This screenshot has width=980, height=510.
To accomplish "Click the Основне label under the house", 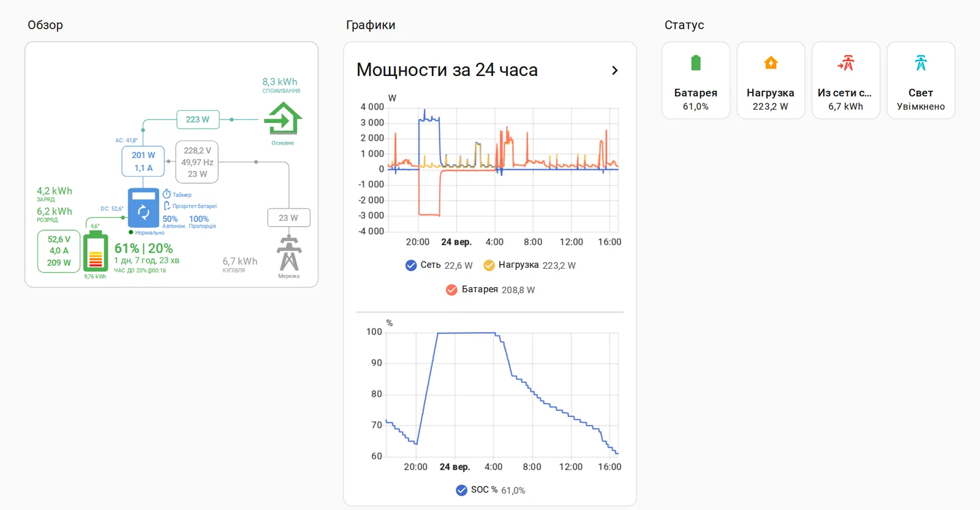I will click(x=283, y=143).
